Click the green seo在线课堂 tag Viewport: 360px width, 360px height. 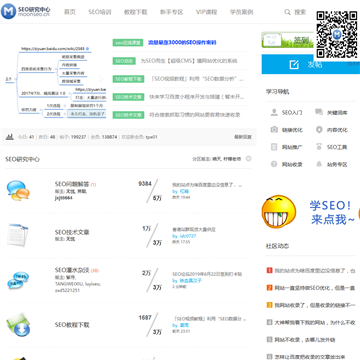coord(128,43)
